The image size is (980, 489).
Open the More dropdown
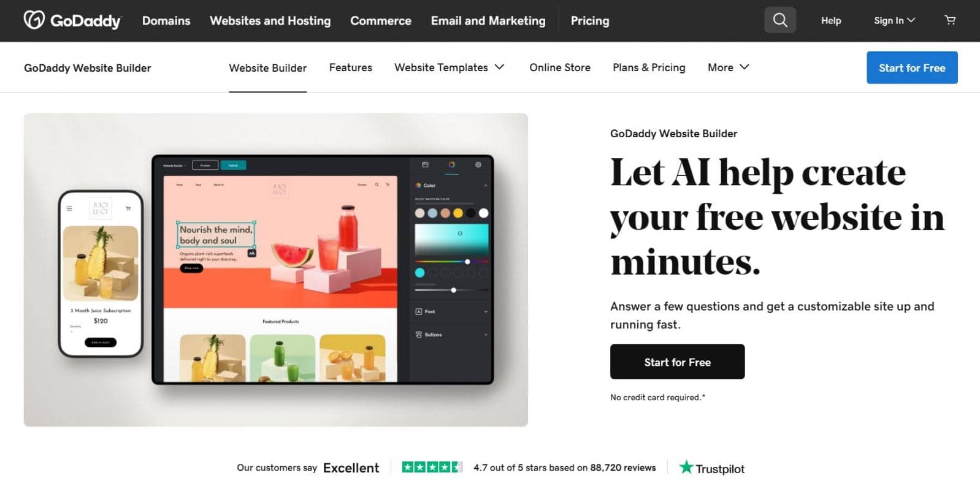tap(729, 67)
